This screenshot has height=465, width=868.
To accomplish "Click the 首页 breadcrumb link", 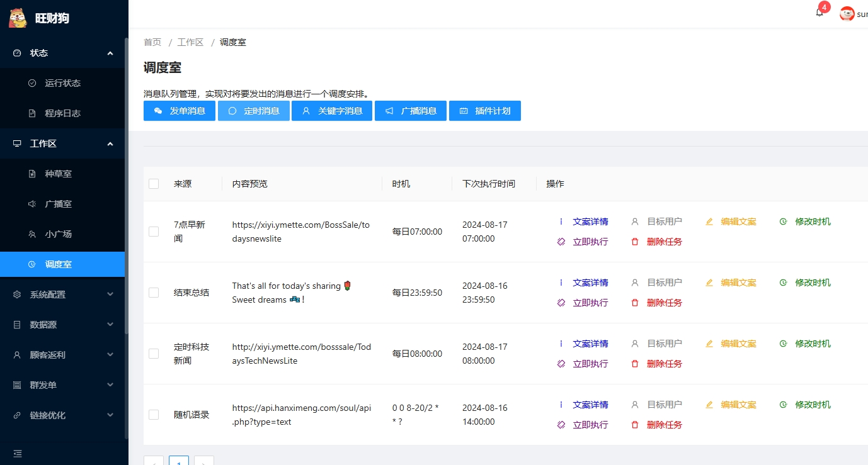I will [x=152, y=42].
